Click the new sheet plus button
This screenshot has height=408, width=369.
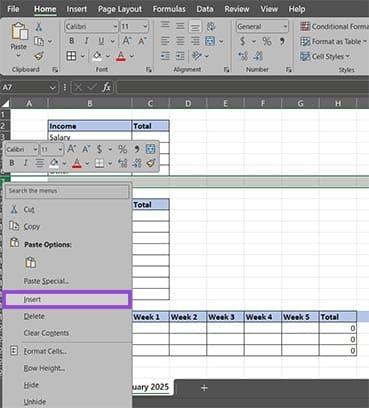coord(204,388)
